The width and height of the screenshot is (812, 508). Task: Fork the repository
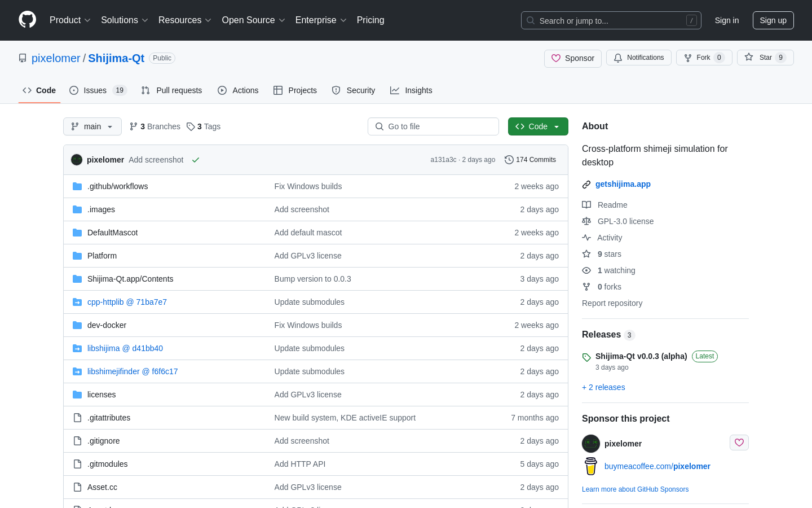[704, 58]
